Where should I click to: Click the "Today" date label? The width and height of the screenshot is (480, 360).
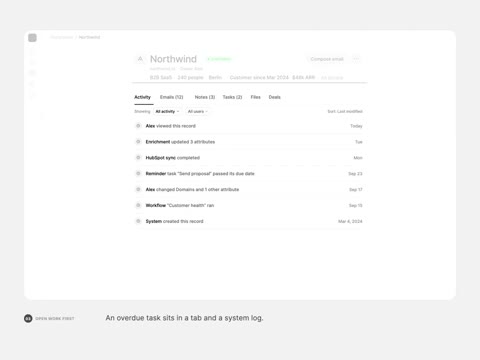(356, 126)
